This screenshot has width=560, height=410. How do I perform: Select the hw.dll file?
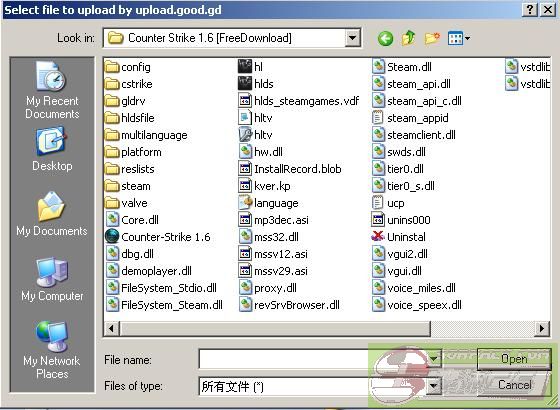[x=260, y=152]
